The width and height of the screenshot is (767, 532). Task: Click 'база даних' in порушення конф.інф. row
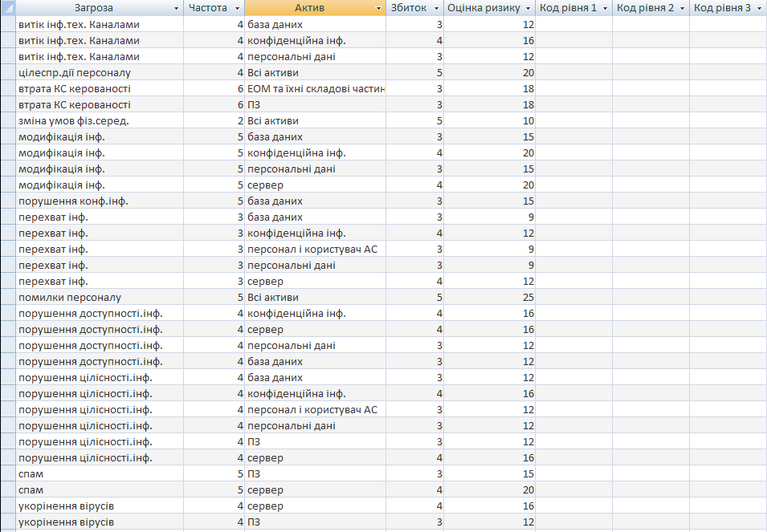pos(315,201)
